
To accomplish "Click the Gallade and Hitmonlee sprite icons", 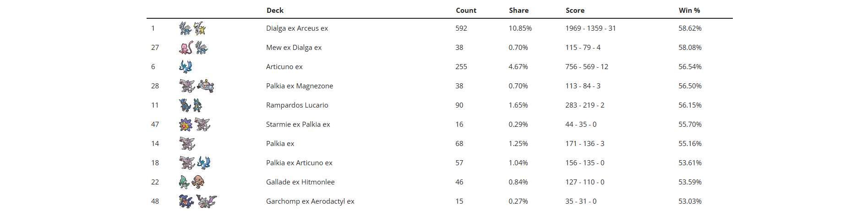I will click(x=191, y=182).
